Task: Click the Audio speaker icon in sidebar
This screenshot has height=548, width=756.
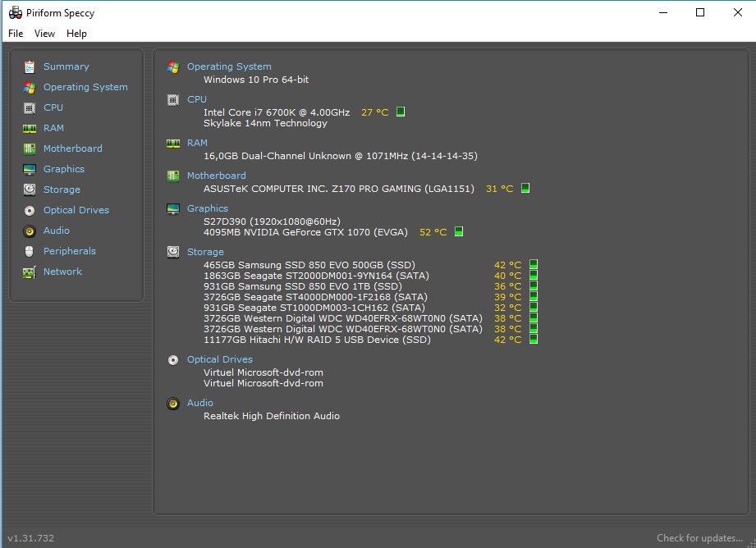Action: coord(30,231)
